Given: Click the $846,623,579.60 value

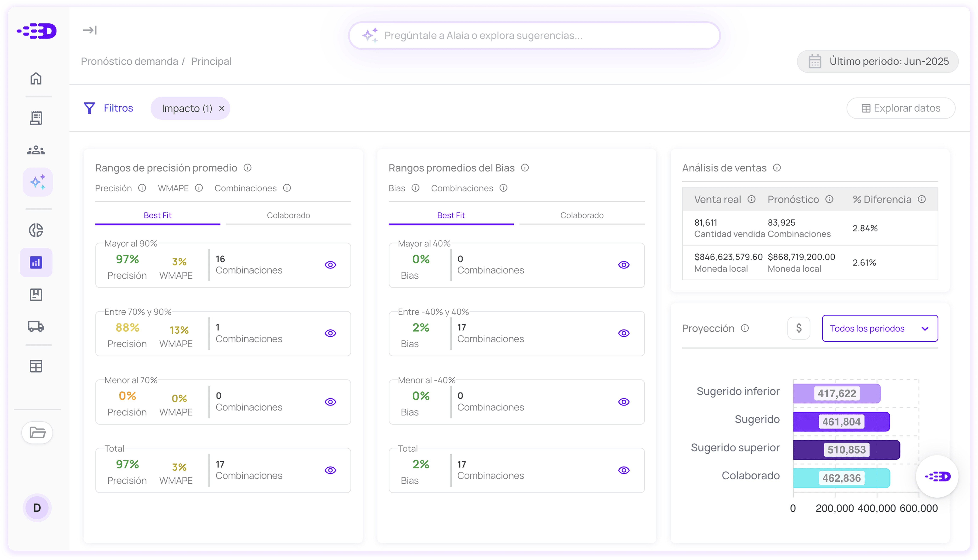Looking at the screenshot, I should click(728, 257).
